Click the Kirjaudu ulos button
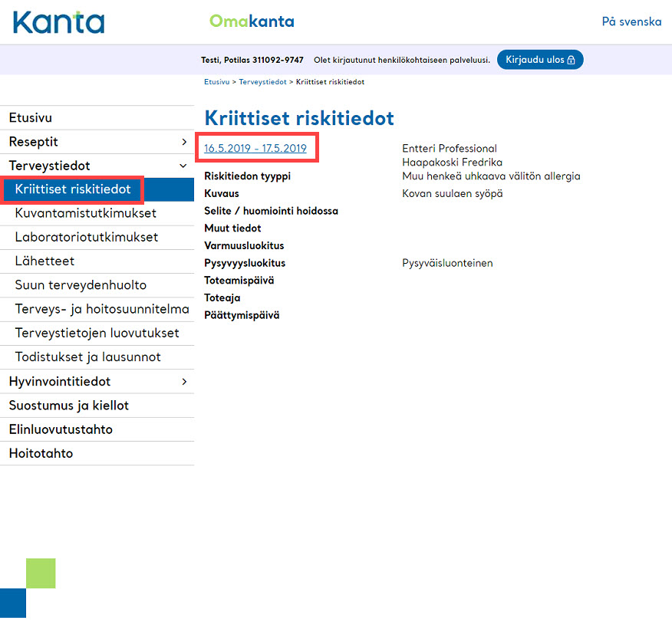The height and width of the screenshot is (631, 672). (540, 60)
